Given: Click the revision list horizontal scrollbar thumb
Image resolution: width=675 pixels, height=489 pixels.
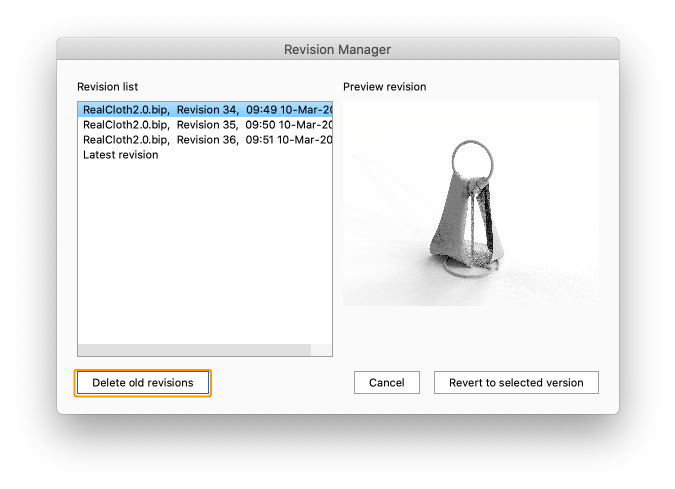Looking at the screenshot, I should (x=193, y=351).
